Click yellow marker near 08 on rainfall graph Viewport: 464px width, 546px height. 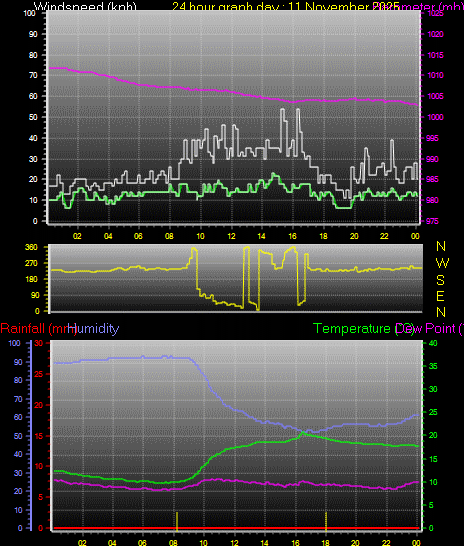tap(177, 522)
